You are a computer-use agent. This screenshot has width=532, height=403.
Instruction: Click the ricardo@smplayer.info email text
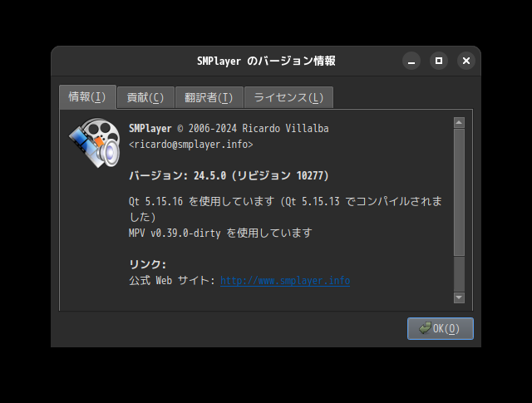pos(191,145)
